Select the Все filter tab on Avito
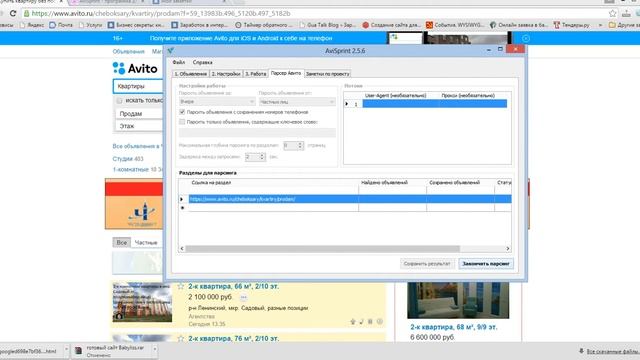Image resolution: width=640 pixels, height=360 pixels. point(122,242)
